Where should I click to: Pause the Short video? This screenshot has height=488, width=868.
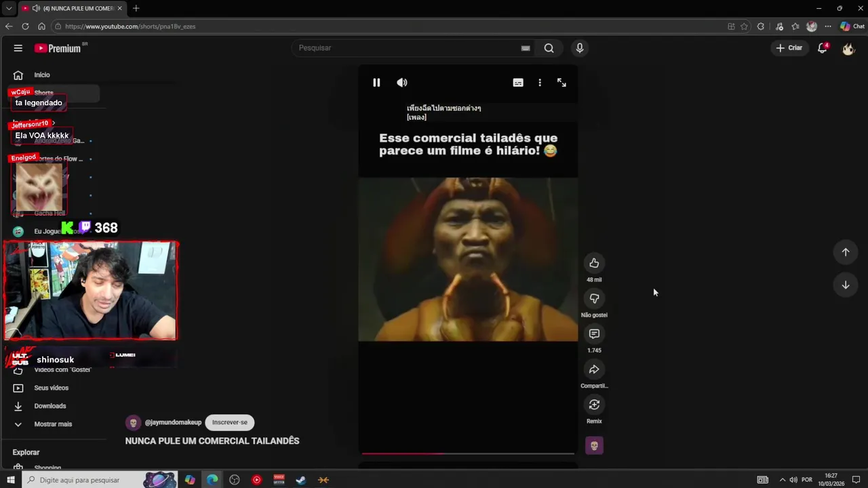(x=376, y=83)
